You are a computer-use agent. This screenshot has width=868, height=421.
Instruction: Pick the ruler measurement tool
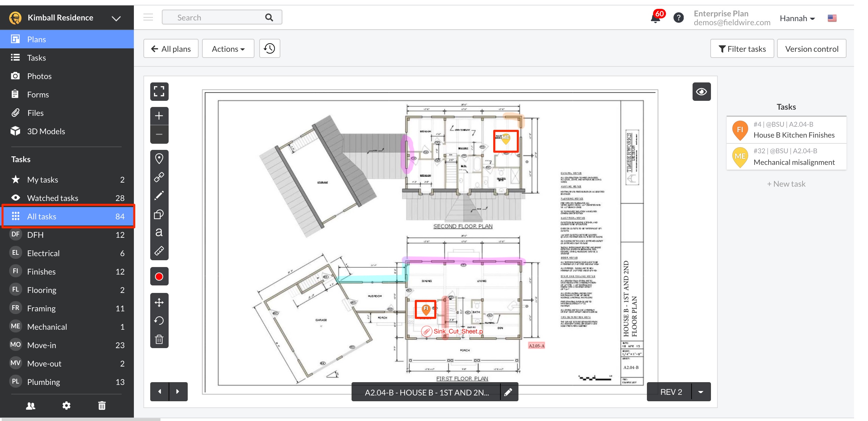pyautogui.click(x=159, y=251)
